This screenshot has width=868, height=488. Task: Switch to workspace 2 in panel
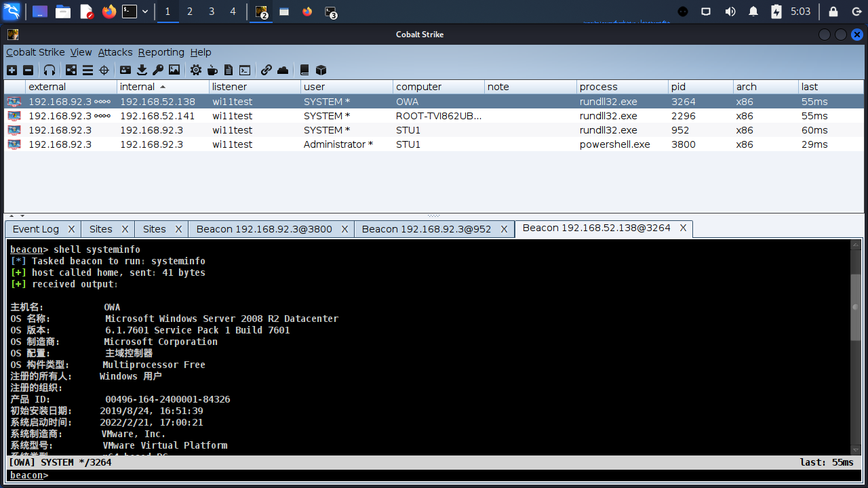(x=189, y=12)
